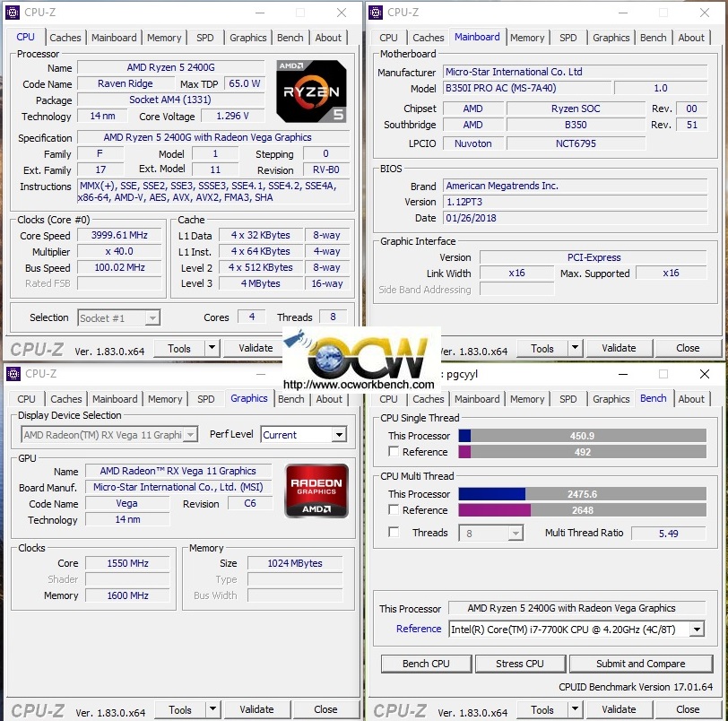The image size is (728, 721).
Task: Click the Multi Thread This Processor bar 2475.6
Action: (582, 494)
